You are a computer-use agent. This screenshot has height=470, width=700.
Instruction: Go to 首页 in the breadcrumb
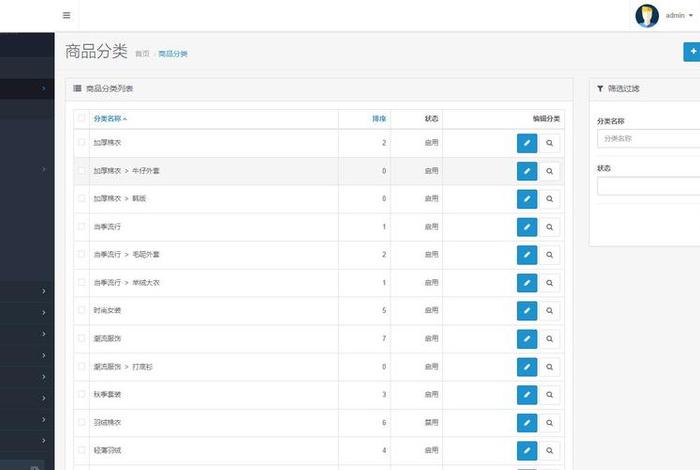click(x=142, y=54)
